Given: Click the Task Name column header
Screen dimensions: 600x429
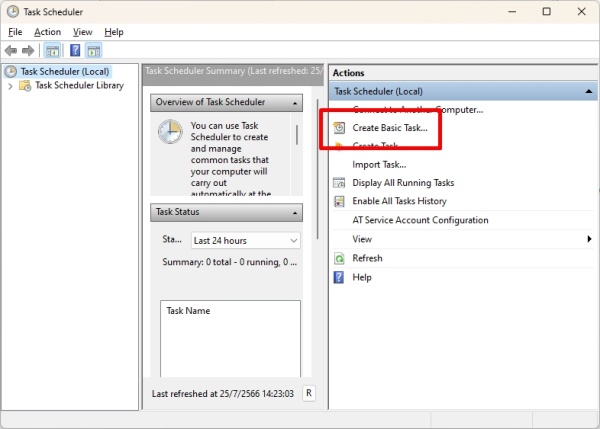Looking at the screenshot, I should (188, 311).
